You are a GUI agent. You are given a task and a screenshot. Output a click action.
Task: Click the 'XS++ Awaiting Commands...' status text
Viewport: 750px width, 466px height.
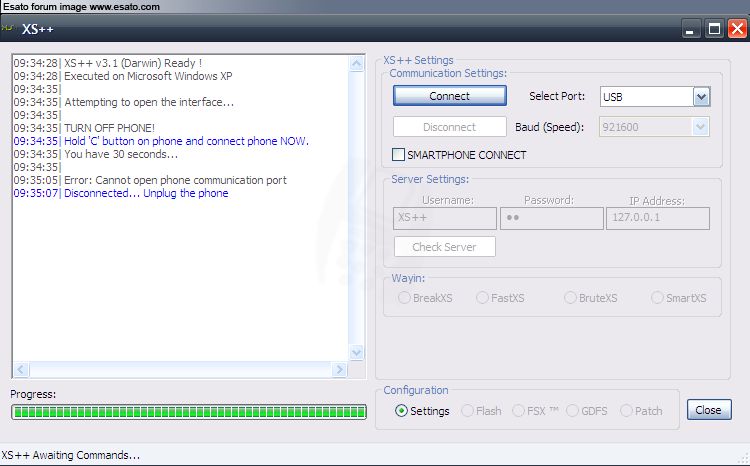click(x=71, y=455)
